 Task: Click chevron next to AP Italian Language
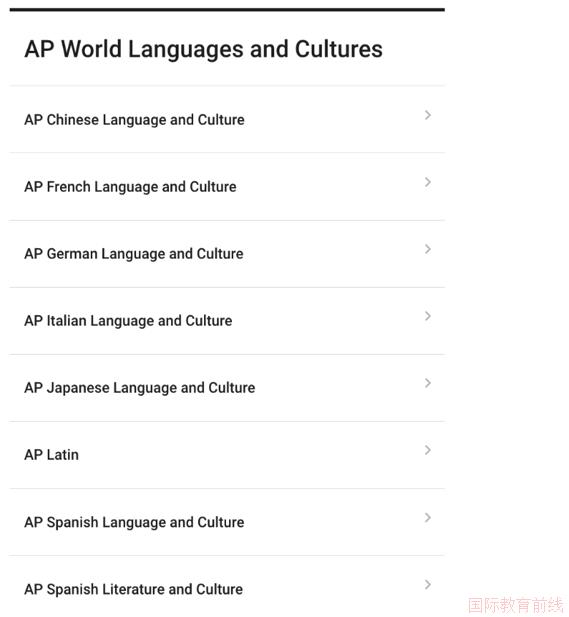pyautogui.click(x=427, y=316)
